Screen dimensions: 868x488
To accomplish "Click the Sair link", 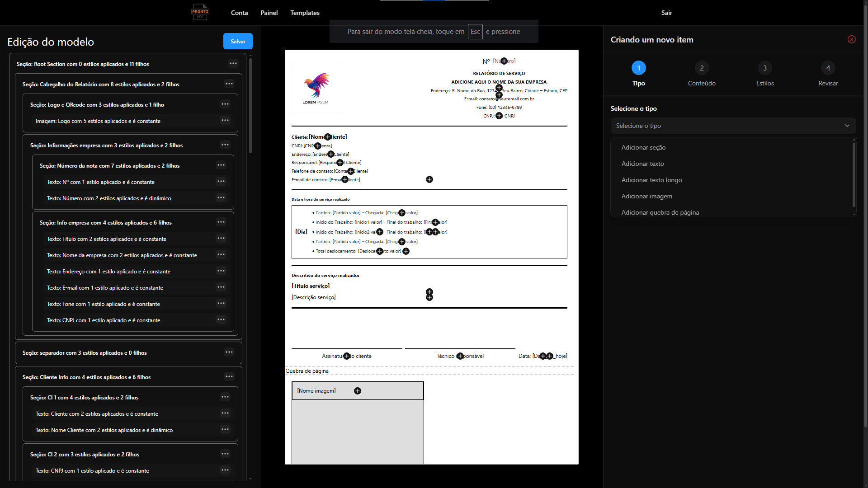I will click(x=666, y=13).
